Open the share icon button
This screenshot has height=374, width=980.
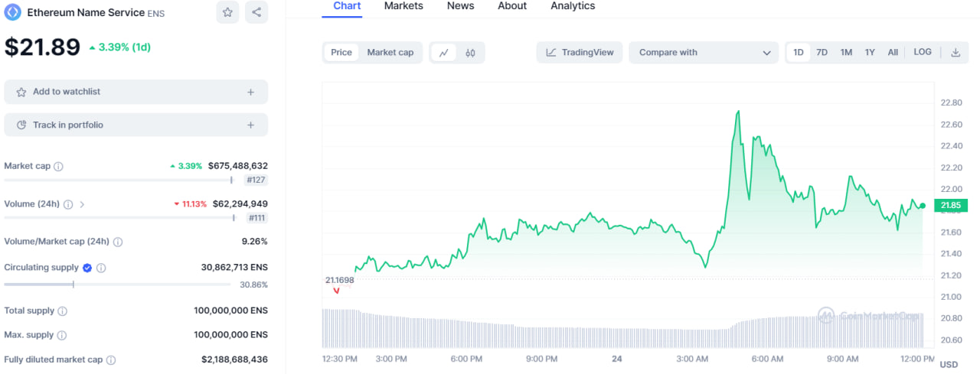[x=256, y=12]
